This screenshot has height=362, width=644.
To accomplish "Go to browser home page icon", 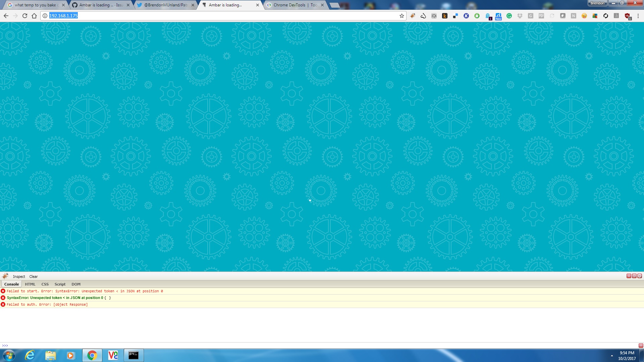I will 34,16.
